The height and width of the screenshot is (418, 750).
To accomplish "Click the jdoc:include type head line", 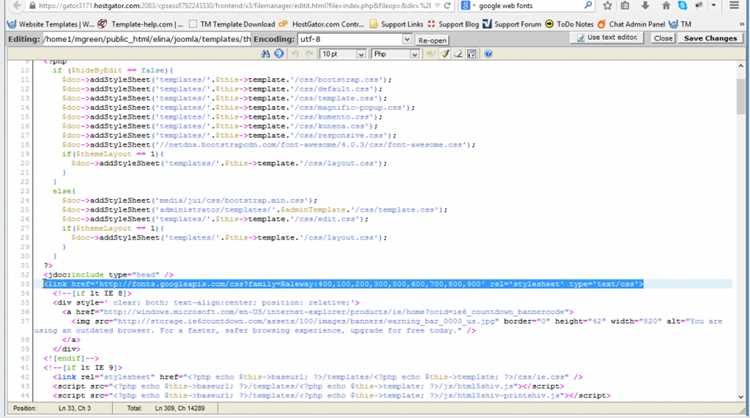I will point(108,275).
